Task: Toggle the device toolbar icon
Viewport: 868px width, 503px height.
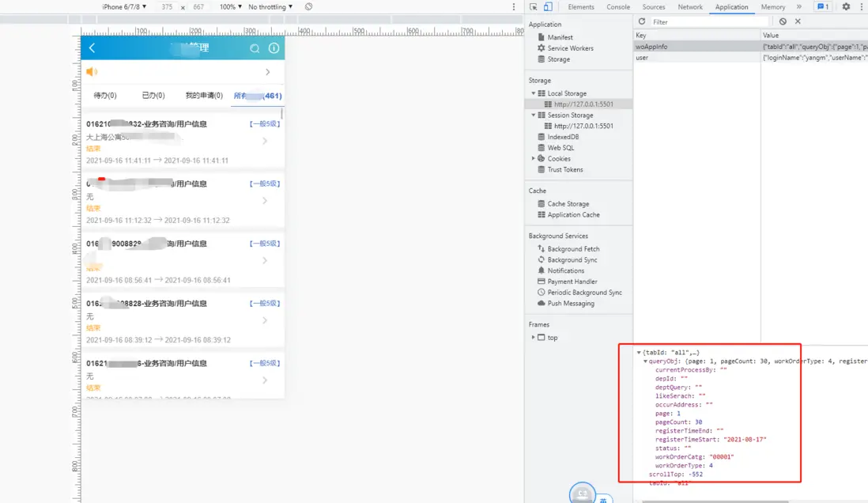Action: 548,6
